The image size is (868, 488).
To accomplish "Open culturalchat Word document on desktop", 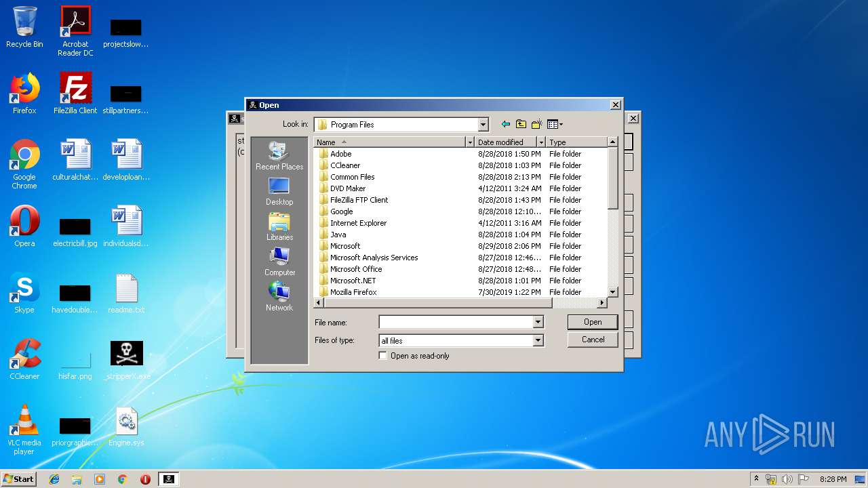I will point(75,160).
